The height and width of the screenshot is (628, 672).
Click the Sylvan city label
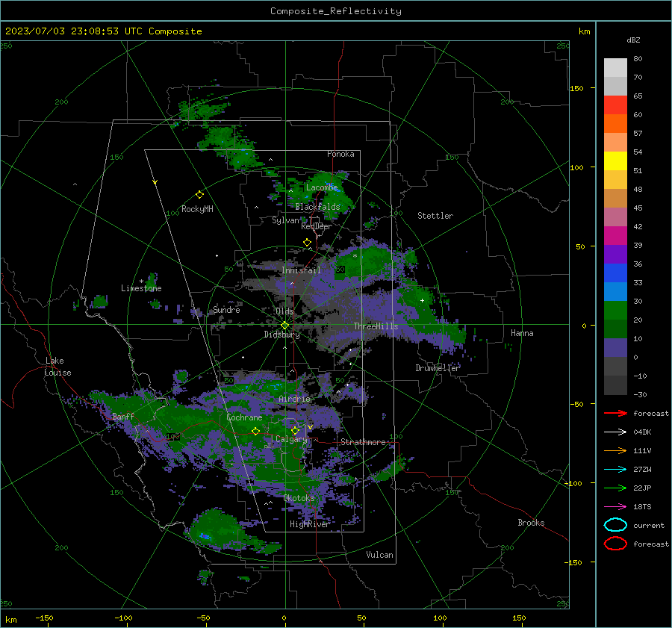tap(285, 220)
